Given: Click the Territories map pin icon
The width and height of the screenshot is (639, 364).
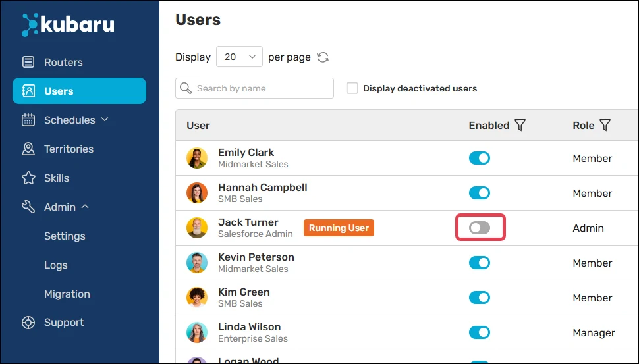Looking at the screenshot, I should [28, 149].
